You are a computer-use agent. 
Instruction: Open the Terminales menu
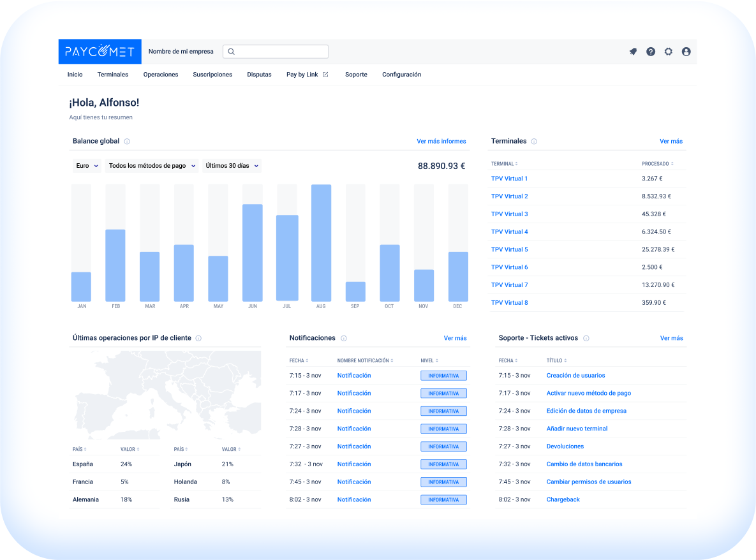point(113,75)
